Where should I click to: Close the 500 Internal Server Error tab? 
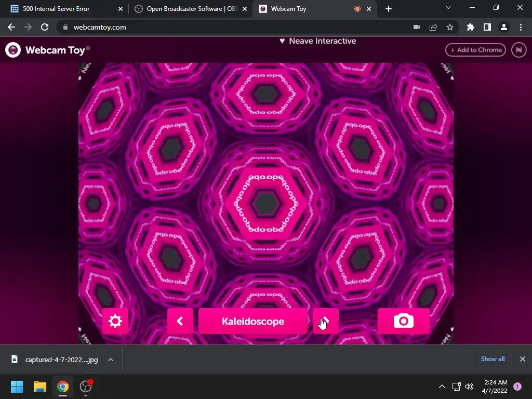point(121,9)
